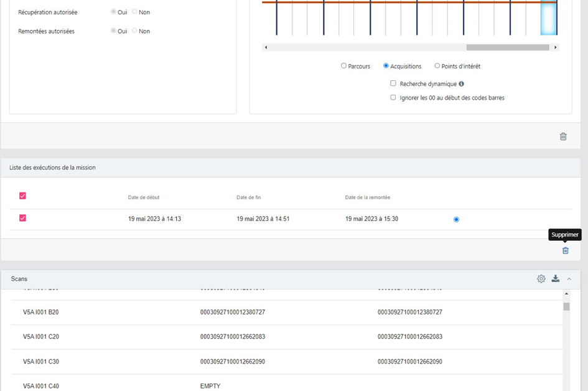
Task: Click the Date de fin column header
Action: click(249, 197)
